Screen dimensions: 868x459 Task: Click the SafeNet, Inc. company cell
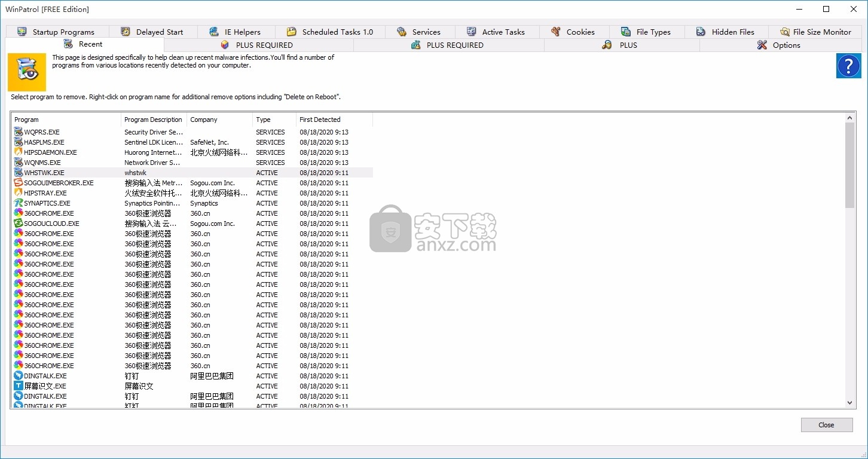click(209, 142)
